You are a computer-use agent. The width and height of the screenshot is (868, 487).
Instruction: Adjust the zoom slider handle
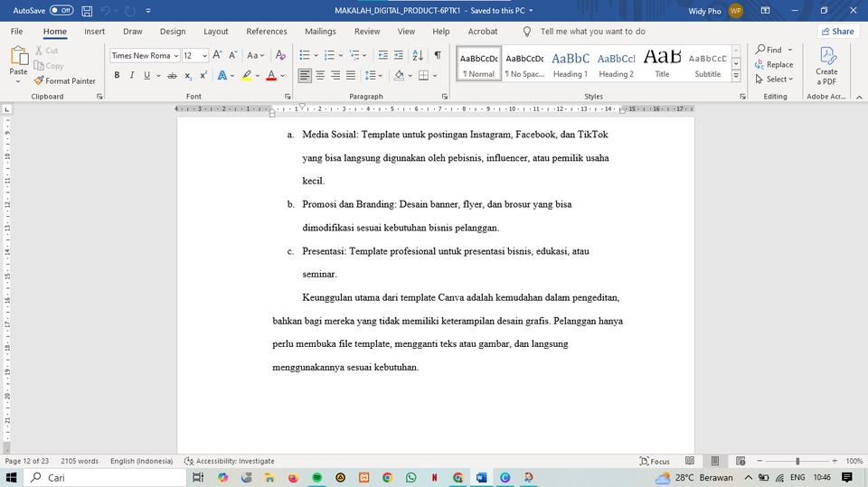[797, 461]
